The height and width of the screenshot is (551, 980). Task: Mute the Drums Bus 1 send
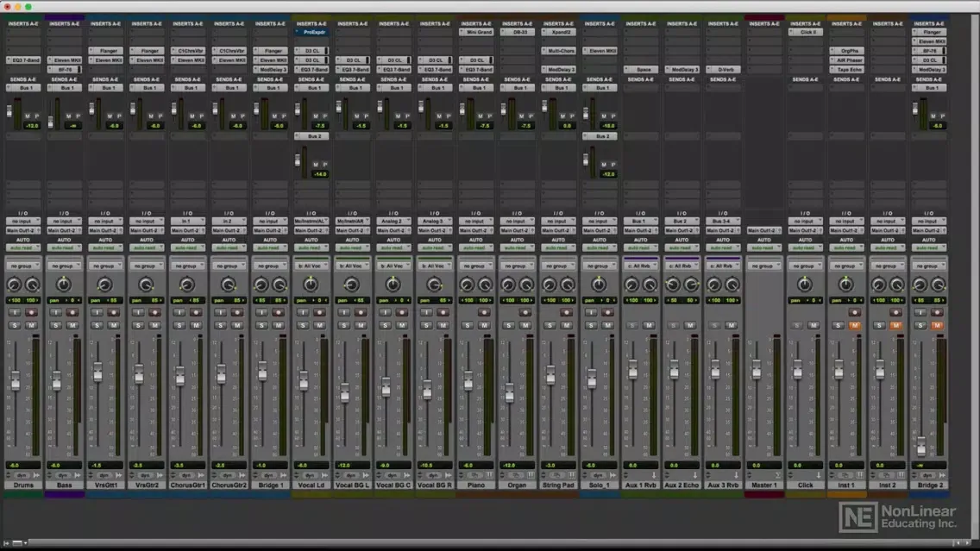pyautogui.click(x=28, y=116)
